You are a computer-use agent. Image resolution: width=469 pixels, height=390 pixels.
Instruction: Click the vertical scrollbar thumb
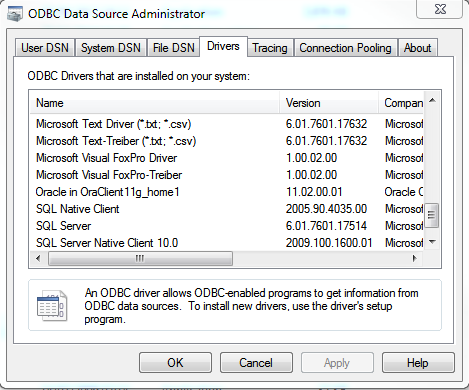tap(432, 215)
